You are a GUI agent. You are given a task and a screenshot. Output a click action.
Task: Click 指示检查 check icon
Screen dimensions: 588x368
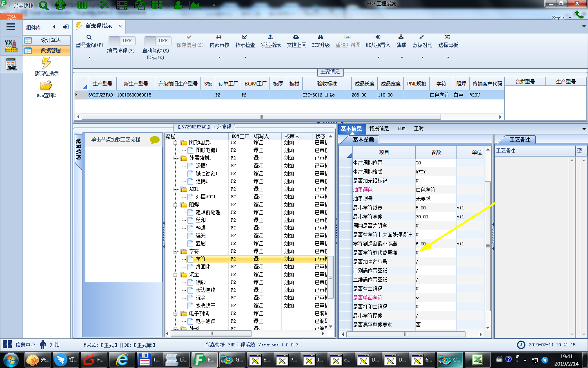tap(245, 37)
